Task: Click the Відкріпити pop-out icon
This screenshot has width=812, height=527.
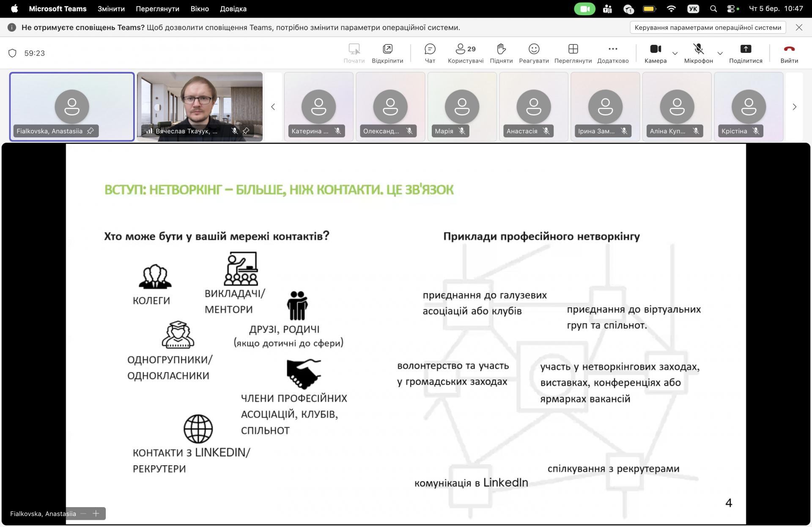Action: [387, 53]
